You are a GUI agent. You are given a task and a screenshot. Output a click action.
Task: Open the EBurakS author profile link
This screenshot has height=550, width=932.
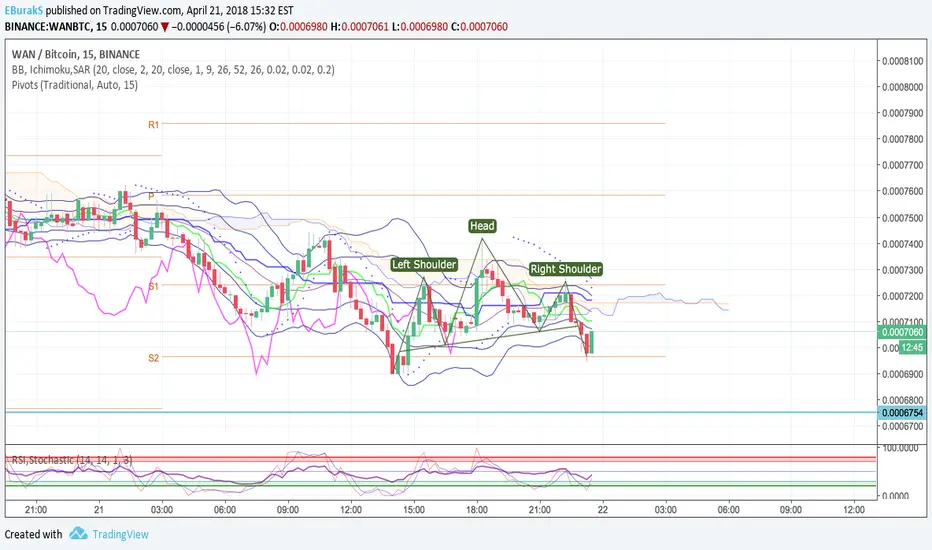24,10
